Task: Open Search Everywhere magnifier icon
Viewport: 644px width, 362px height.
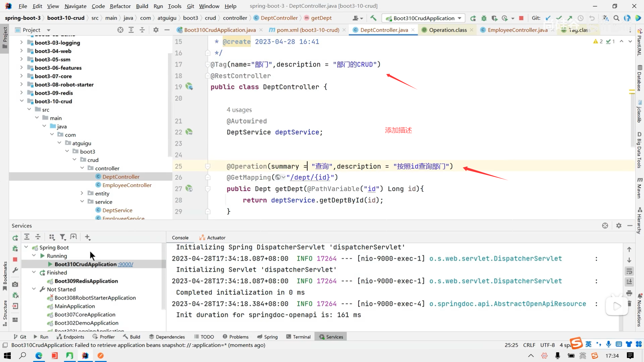Action: tap(616, 18)
